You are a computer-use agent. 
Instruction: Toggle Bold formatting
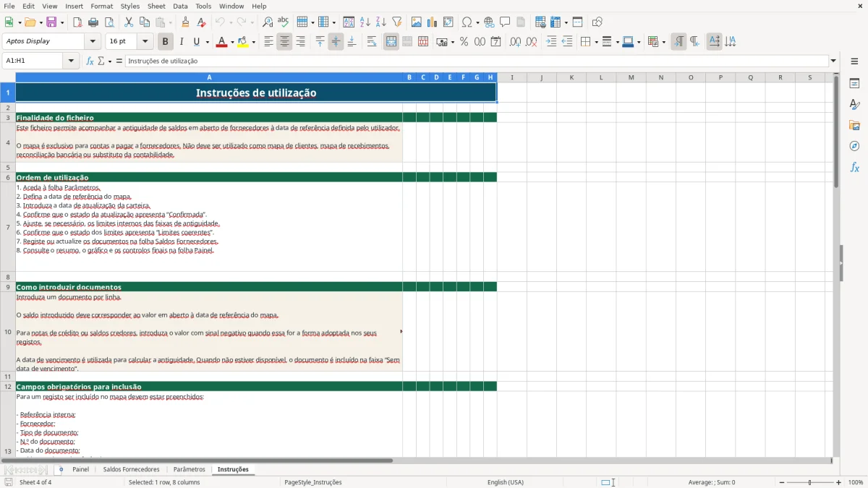tap(166, 42)
